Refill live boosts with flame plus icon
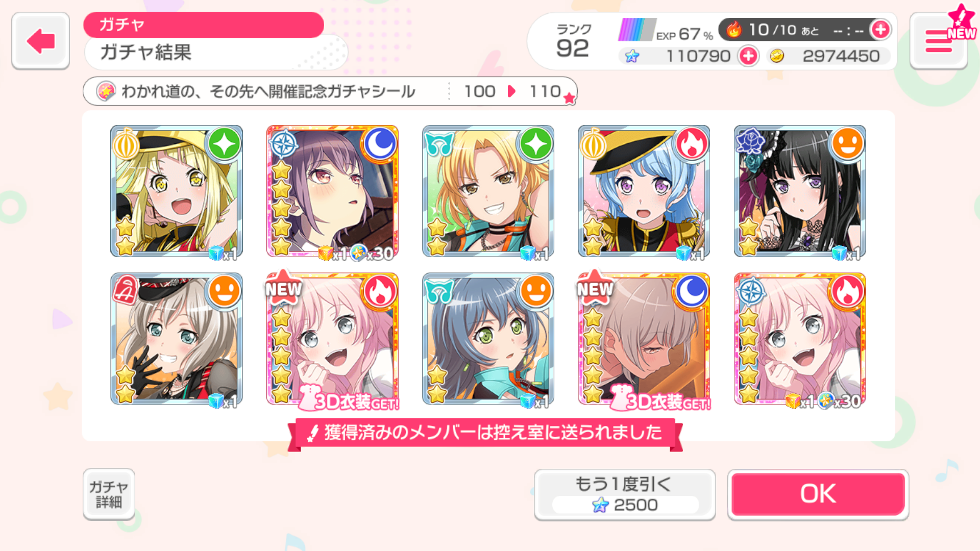 tap(880, 30)
